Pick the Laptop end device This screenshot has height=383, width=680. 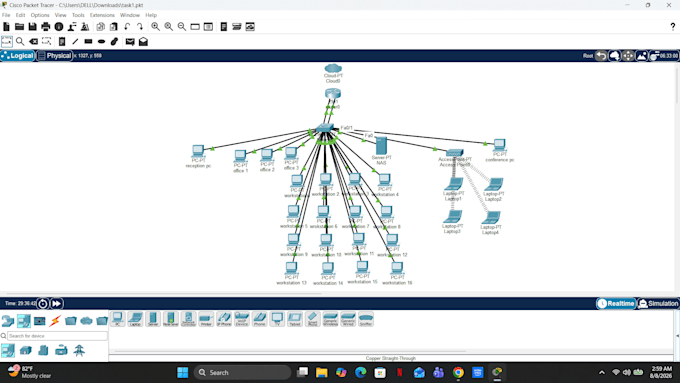135,319
